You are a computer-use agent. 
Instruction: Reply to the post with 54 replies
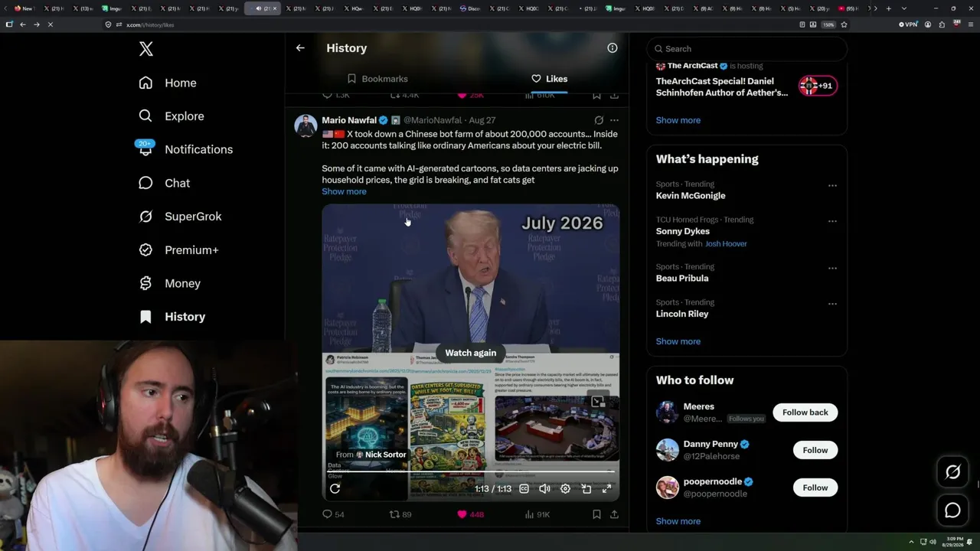point(333,514)
